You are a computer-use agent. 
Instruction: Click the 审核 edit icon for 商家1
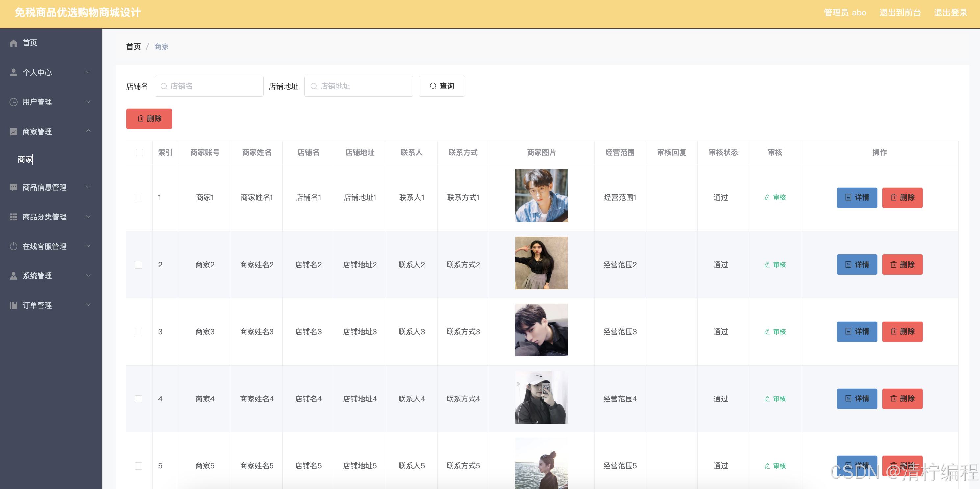point(767,197)
